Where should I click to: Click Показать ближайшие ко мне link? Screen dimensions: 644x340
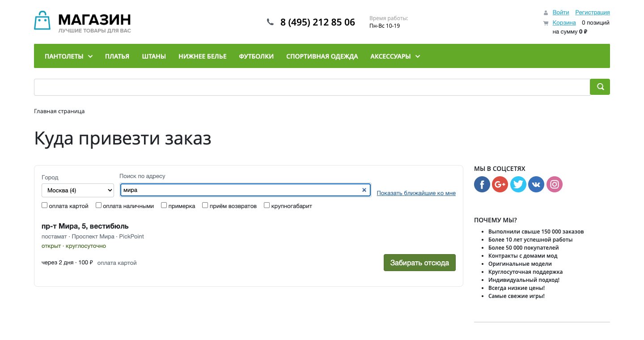416,193
